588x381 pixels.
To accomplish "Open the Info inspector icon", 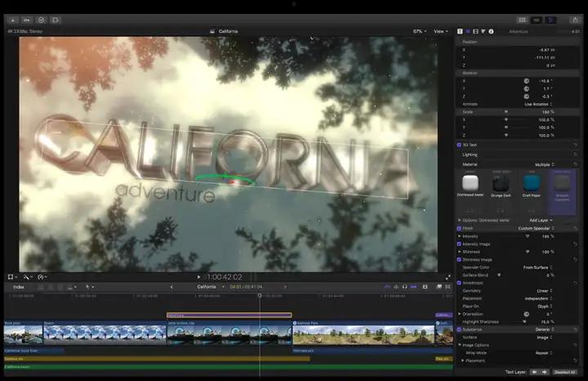I will 491,32.
